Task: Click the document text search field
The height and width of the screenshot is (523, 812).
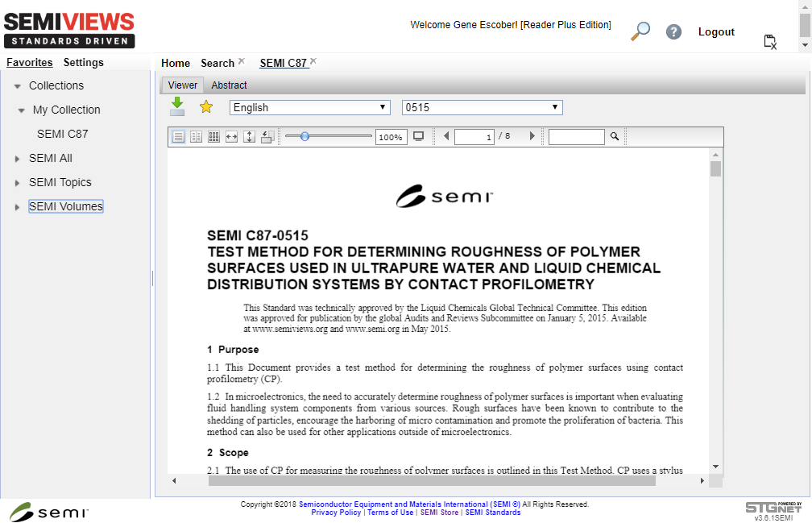Action: point(577,137)
